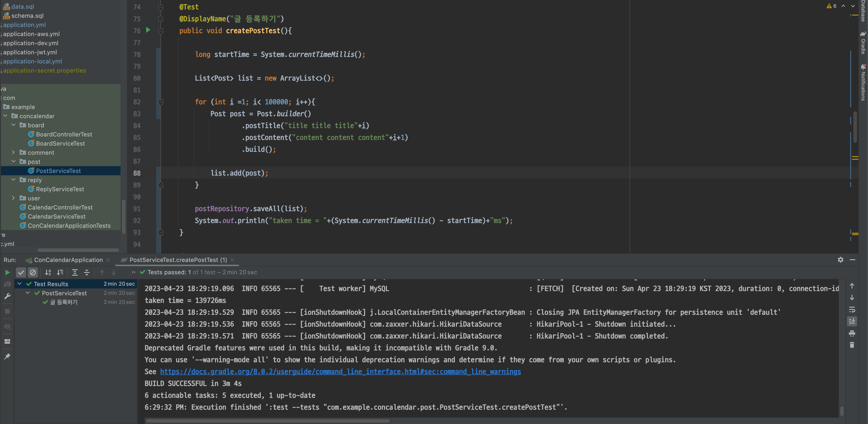This screenshot has height=424, width=868.
Task: Expand the user folder in project tree
Action: (x=13, y=198)
